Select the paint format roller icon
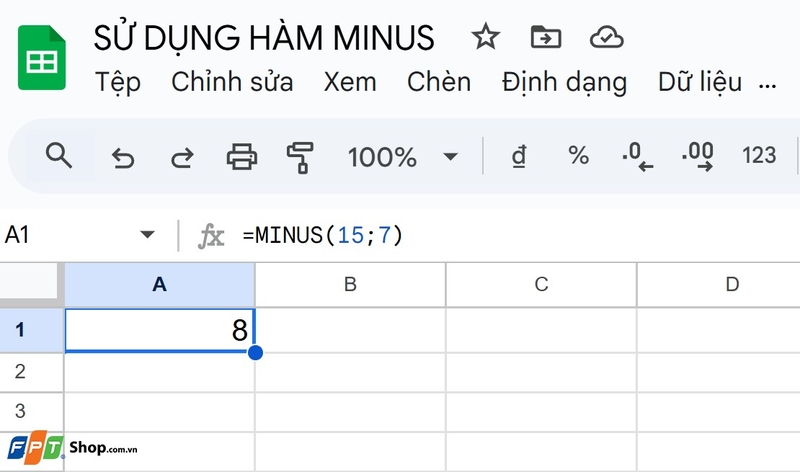Image resolution: width=800 pixels, height=472 pixels. [301, 157]
